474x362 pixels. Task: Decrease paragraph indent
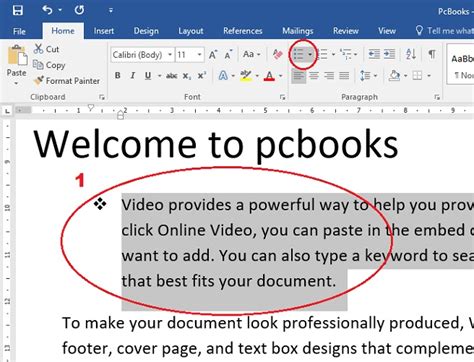click(x=374, y=54)
